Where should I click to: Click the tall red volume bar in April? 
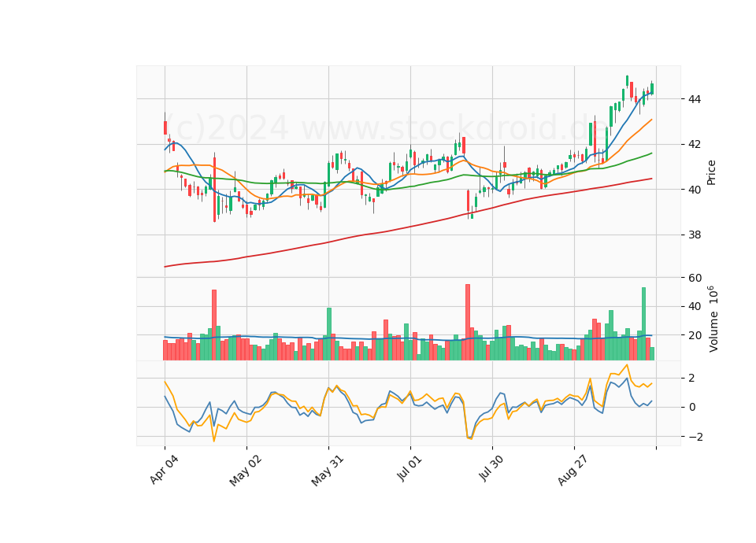point(214,325)
